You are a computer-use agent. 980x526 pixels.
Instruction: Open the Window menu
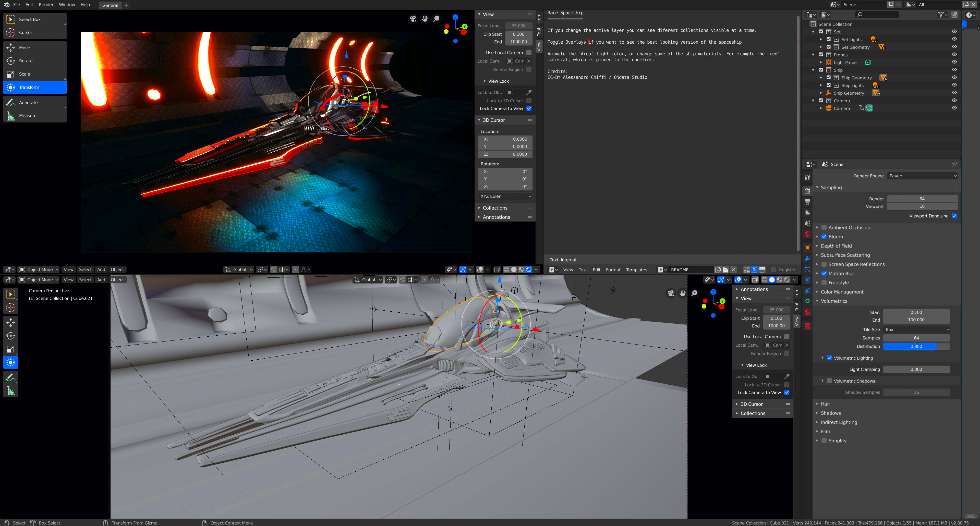pyautogui.click(x=67, y=5)
